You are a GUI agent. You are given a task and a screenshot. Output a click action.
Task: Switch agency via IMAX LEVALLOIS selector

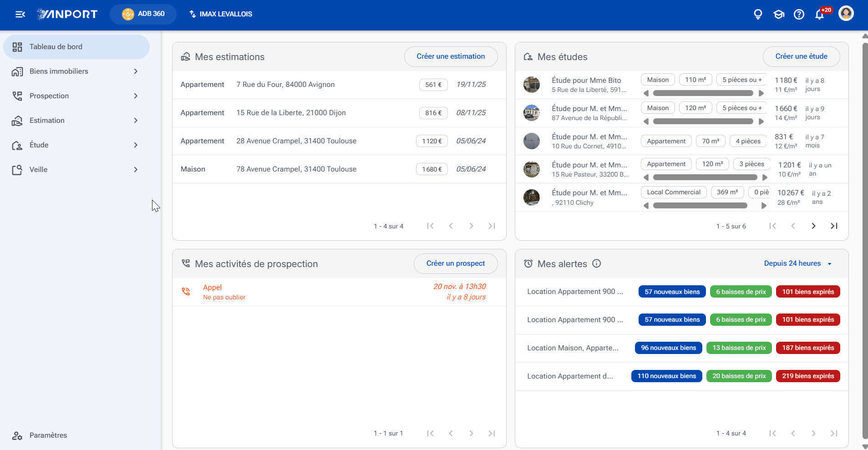221,14
